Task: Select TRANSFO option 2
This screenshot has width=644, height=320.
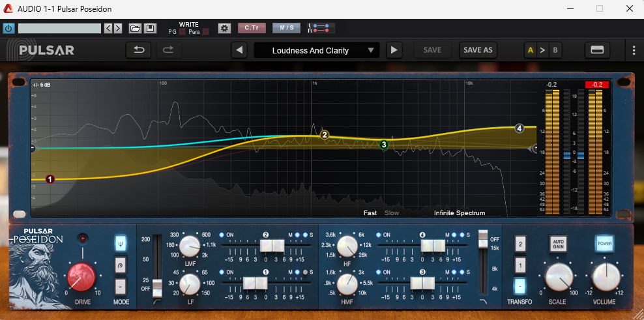Action: point(520,244)
